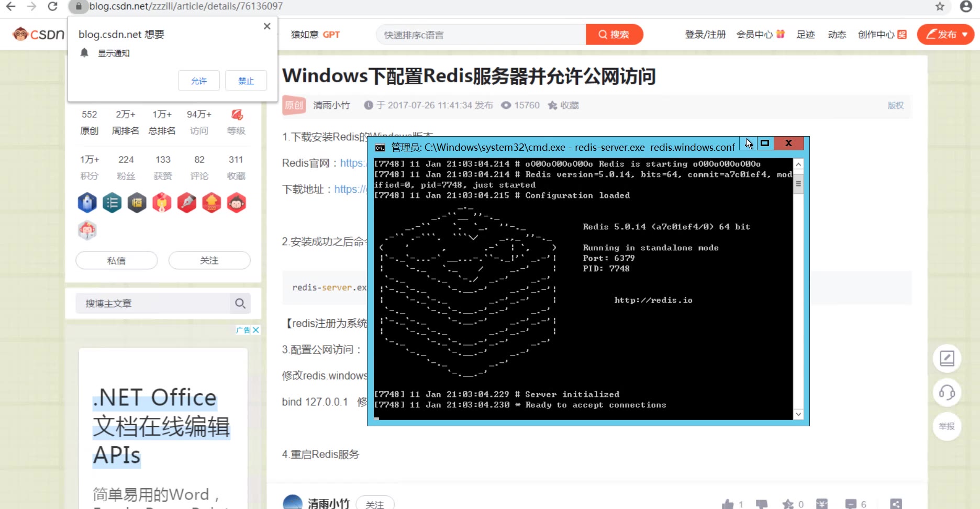Image resolution: width=980 pixels, height=509 pixels.
Task: Click the 收藏 star in article header
Action: click(x=563, y=105)
